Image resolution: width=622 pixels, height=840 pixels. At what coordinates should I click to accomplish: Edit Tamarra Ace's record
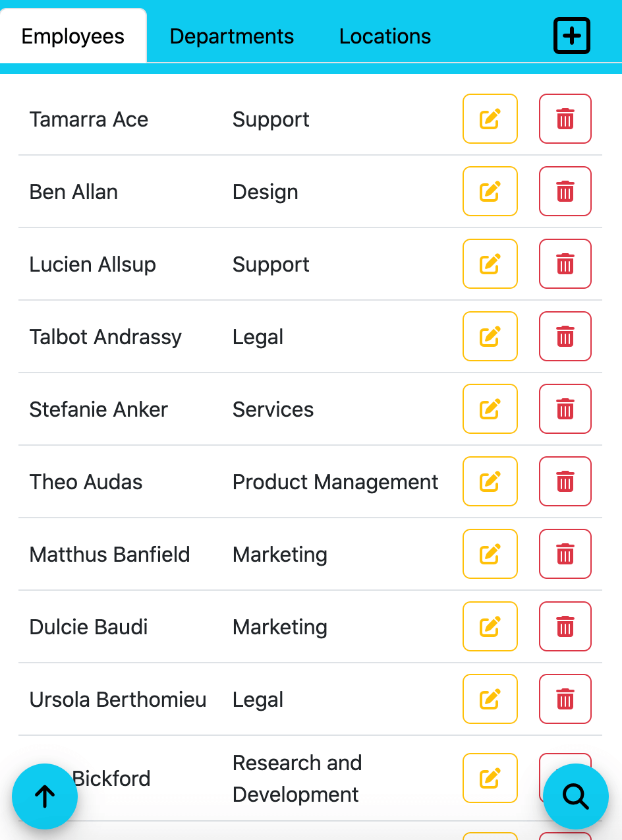(x=490, y=119)
